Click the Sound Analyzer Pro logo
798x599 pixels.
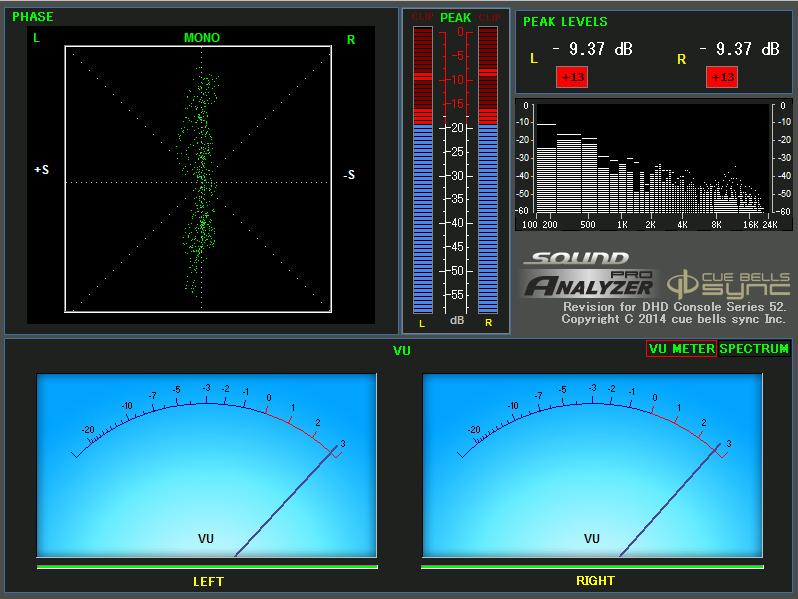(x=588, y=275)
